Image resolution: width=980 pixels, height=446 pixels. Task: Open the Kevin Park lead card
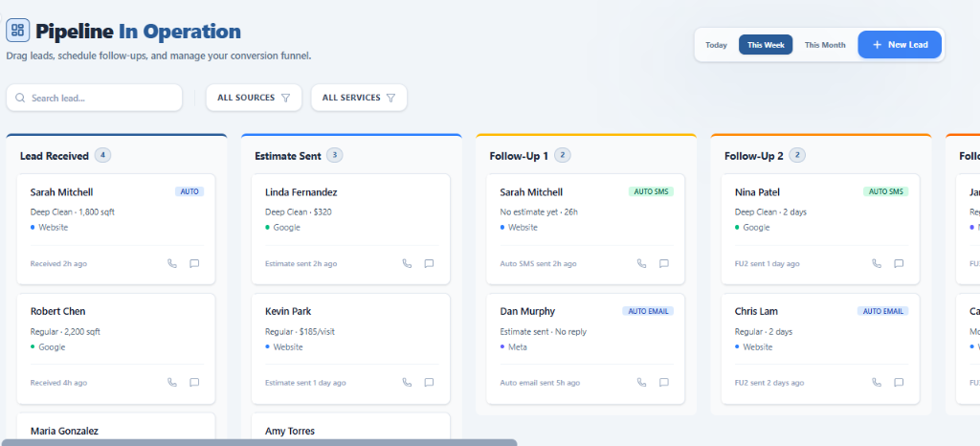click(x=350, y=348)
